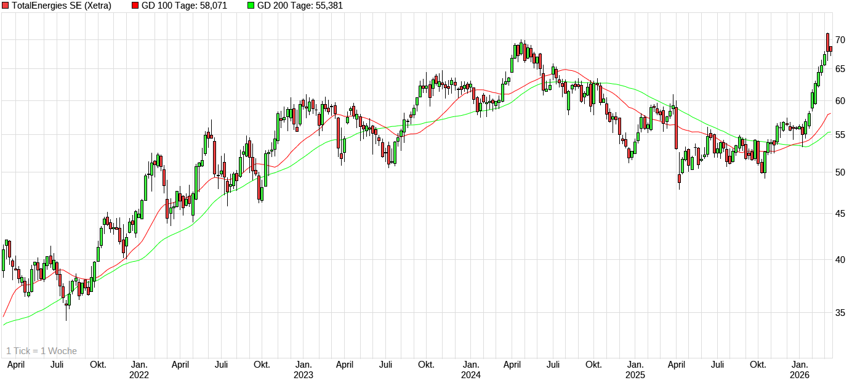
Task: Click the 45 price label on the y-axis
Action: pos(840,213)
